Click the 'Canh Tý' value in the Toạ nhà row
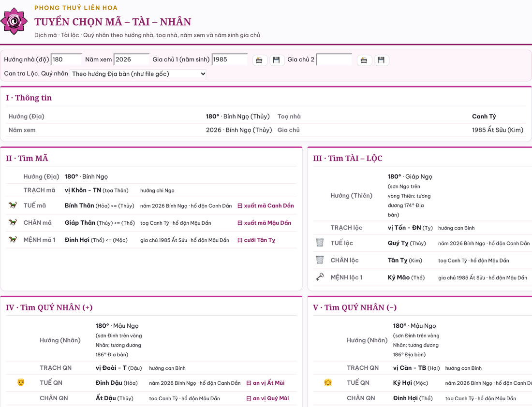The image size is (532, 407). (484, 116)
